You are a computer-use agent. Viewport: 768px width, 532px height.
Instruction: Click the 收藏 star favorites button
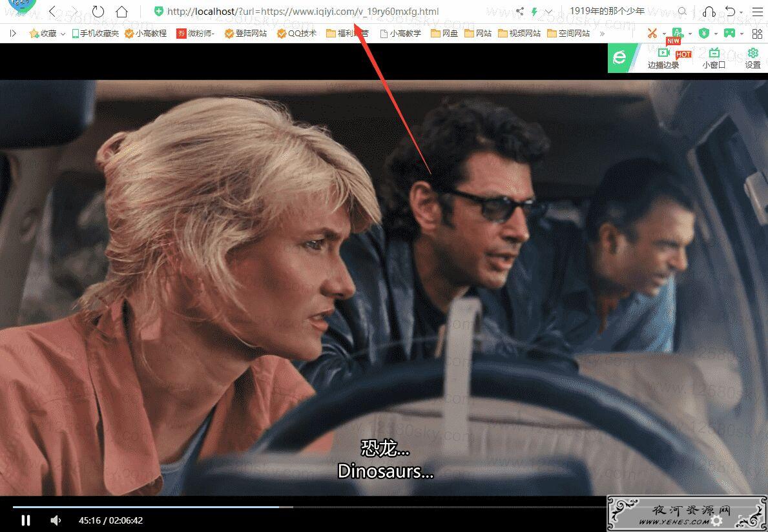(x=43, y=34)
